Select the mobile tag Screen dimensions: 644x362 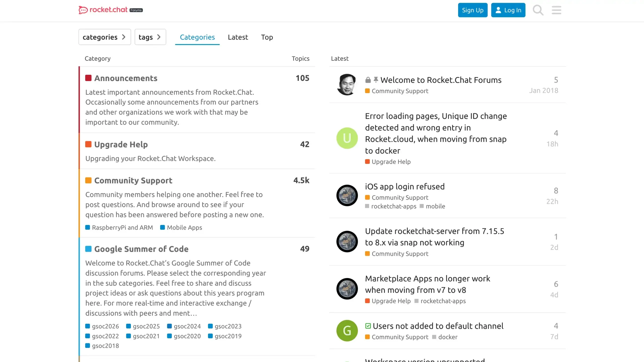pyautogui.click(x=432, y=206)
